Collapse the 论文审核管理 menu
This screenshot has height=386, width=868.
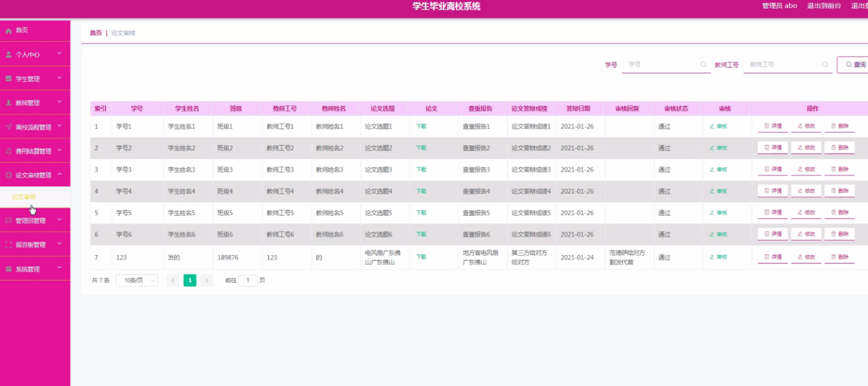[x=60, y=174]
